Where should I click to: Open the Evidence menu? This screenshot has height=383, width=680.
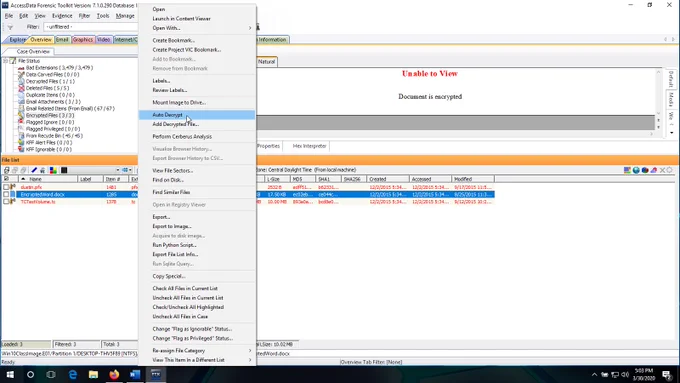(x=62, y=16)
